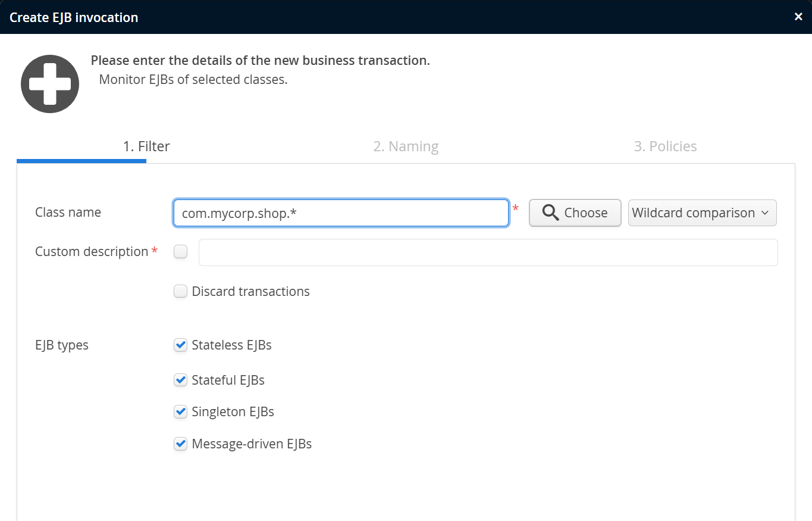Focus the Class name input field

341,213
